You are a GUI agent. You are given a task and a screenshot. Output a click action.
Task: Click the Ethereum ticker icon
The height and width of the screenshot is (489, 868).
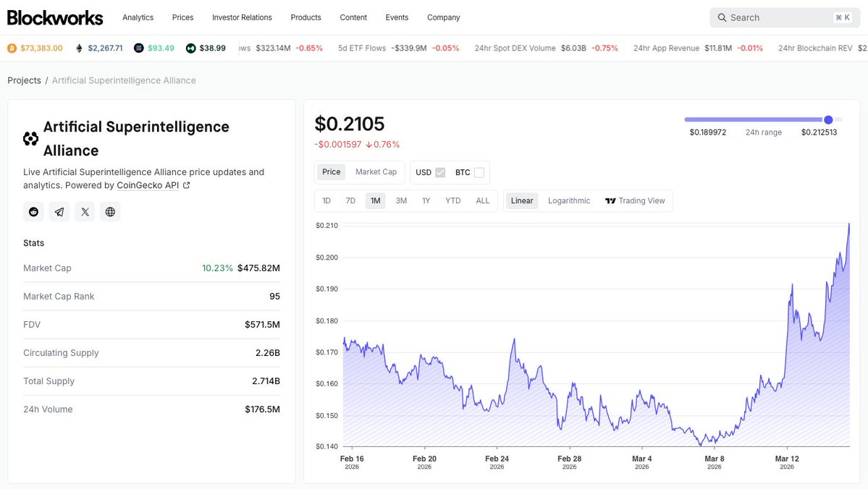pyautogui.click(x=79, y=48)
